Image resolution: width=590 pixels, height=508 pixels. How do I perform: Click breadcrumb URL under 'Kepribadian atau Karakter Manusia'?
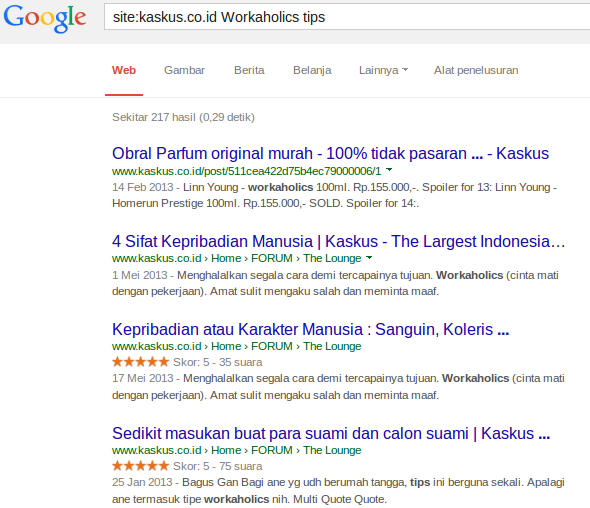(236, 346)
